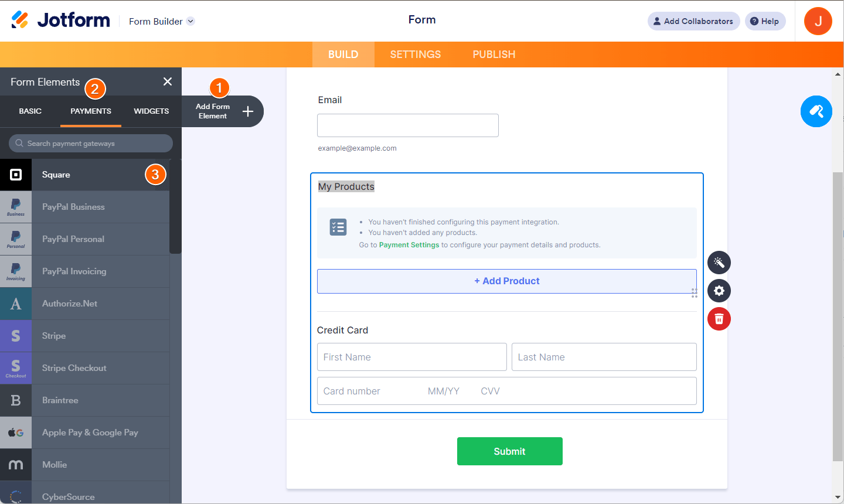Click the Email field label

tap(330, 100)
